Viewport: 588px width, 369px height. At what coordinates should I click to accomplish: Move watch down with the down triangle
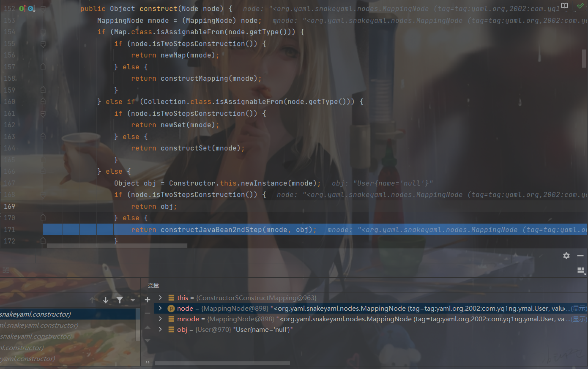click(x=148, y=340)
